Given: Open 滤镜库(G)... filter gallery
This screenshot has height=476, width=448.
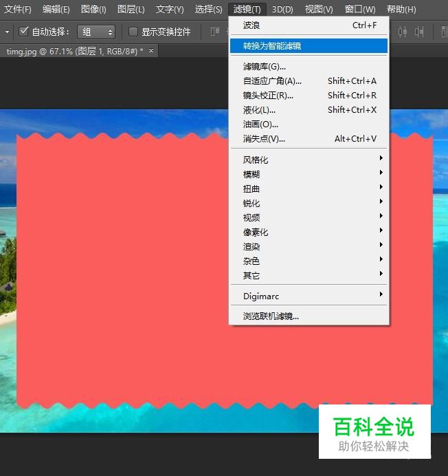Looking at the screenshot, I should click(309, 66).
